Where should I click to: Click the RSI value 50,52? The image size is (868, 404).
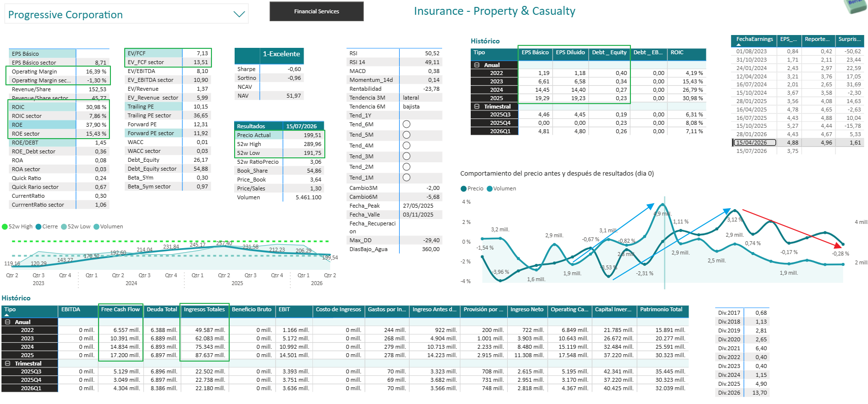pyautogui.click(x=432, y=53)
